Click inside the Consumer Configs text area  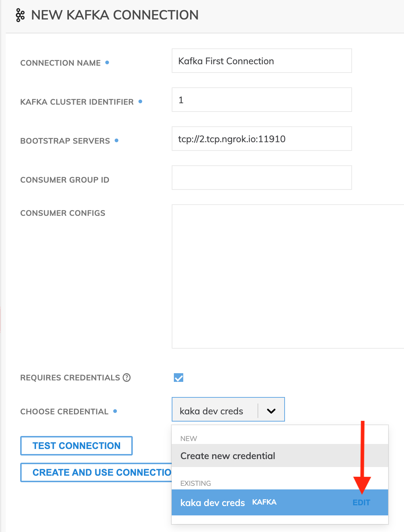coord(288,276)
